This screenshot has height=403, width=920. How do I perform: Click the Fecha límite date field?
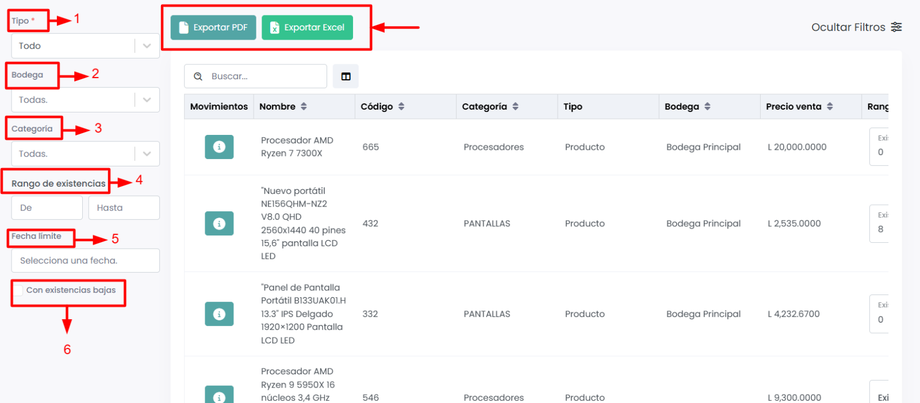point(85,260)
